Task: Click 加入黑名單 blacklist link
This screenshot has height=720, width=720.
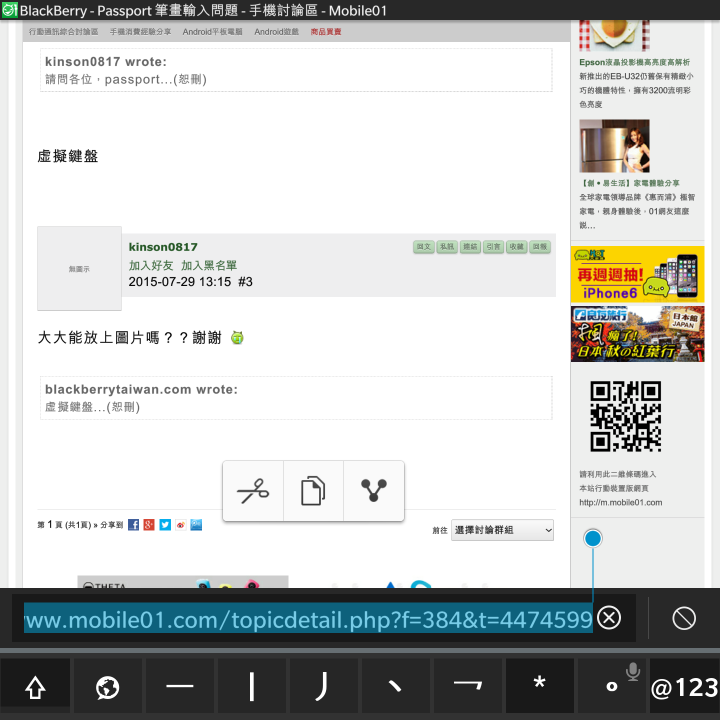Action: [x=209, y=265]
